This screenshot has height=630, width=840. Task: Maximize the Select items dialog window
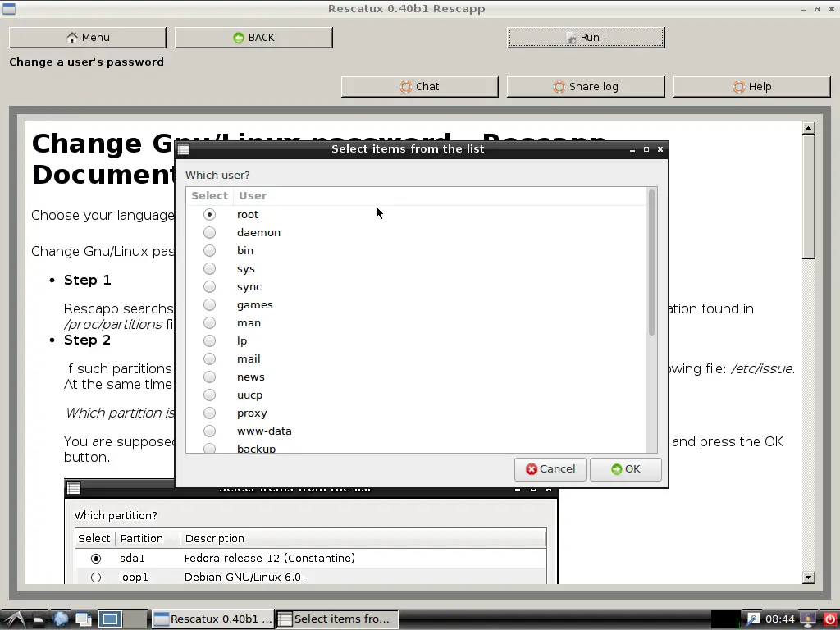click(646, 149)
